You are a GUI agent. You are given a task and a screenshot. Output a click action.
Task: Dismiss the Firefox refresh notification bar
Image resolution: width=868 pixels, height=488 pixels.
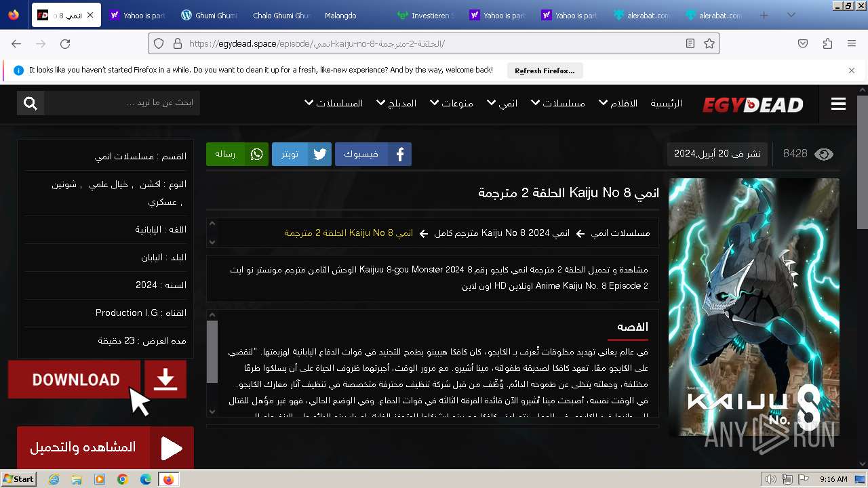click(x=852, y=70)
